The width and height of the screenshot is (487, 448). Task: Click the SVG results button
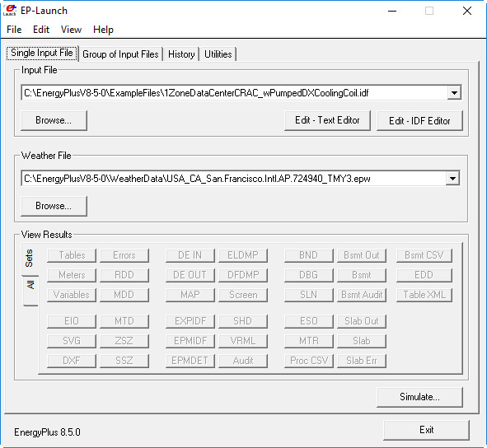click(72, 341)
